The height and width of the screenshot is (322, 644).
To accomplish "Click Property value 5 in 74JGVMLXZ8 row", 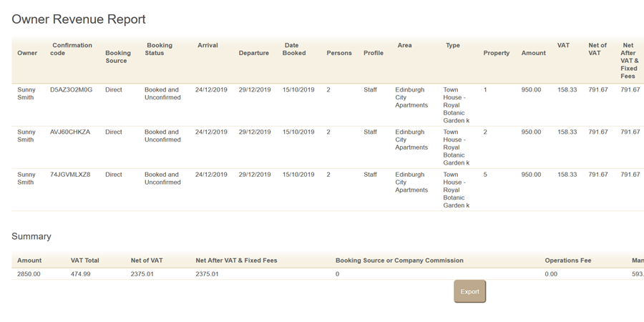I will click(485, 175).
